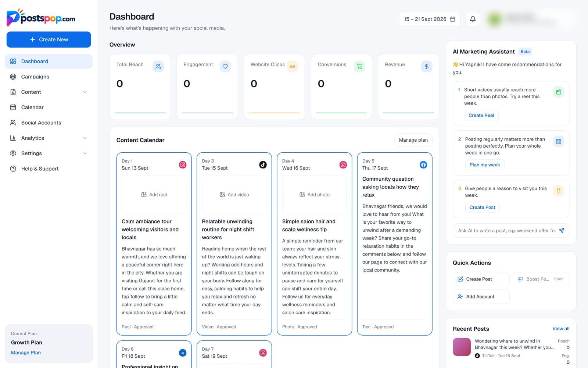The image size is (588, 368).
Task: Go to Dashboard in sidebar
Action: (x=49, y=61)
